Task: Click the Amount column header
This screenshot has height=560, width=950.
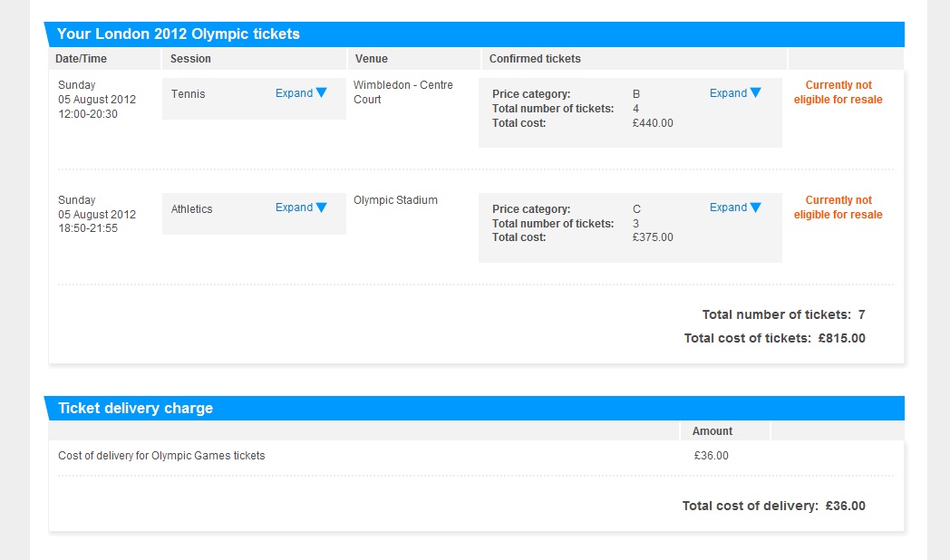Action: click(712, 431)
